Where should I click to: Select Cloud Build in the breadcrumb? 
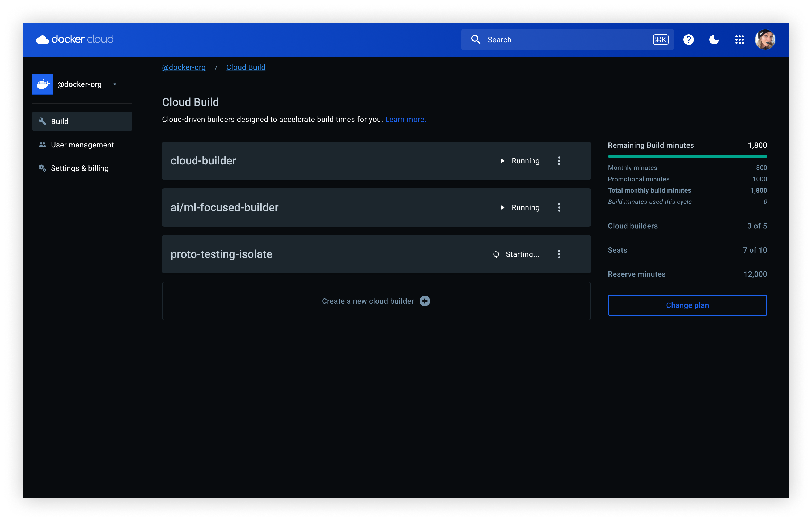coord(246,67)
